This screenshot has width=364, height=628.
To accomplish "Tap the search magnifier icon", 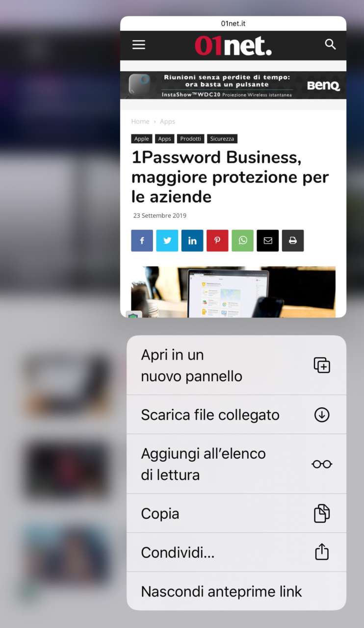I will tap(331, 45).
